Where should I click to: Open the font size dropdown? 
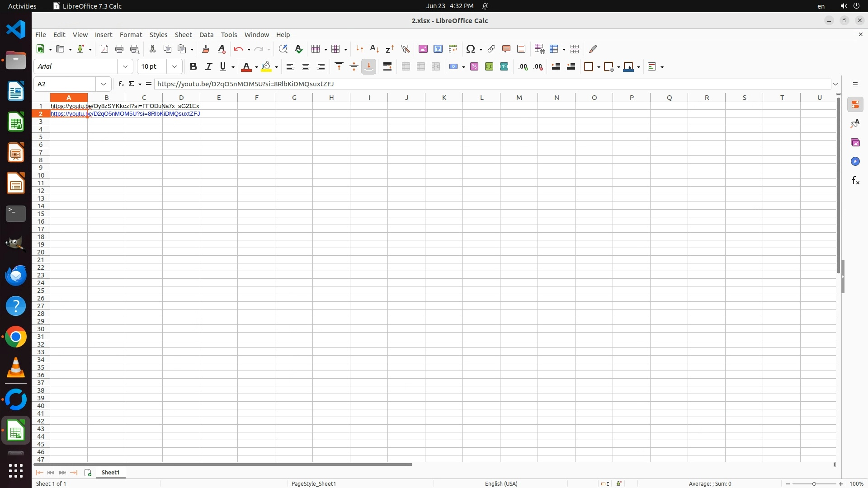tap(175, 66)
